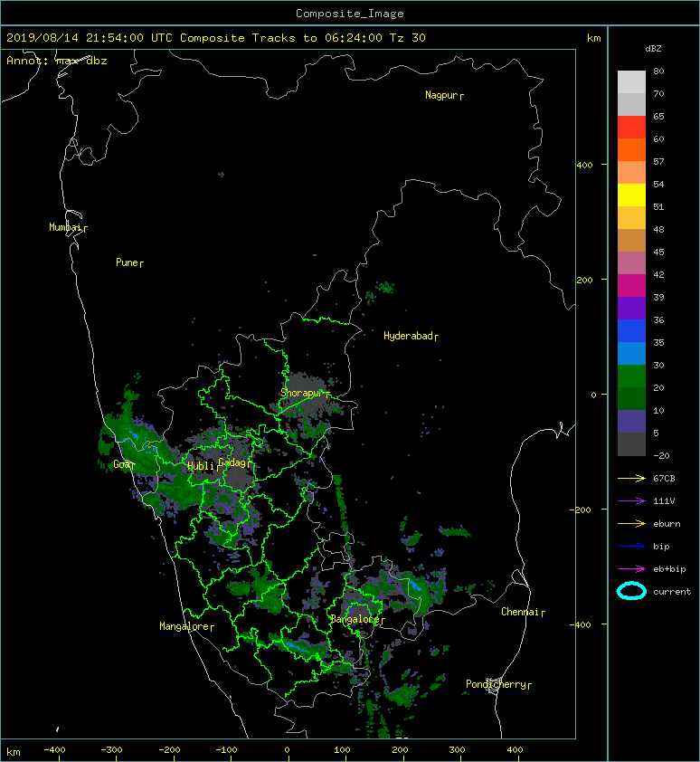Select the white 80 dBZ color swatch
This screenshot has width=700, height=762.
tap(631, 81)
